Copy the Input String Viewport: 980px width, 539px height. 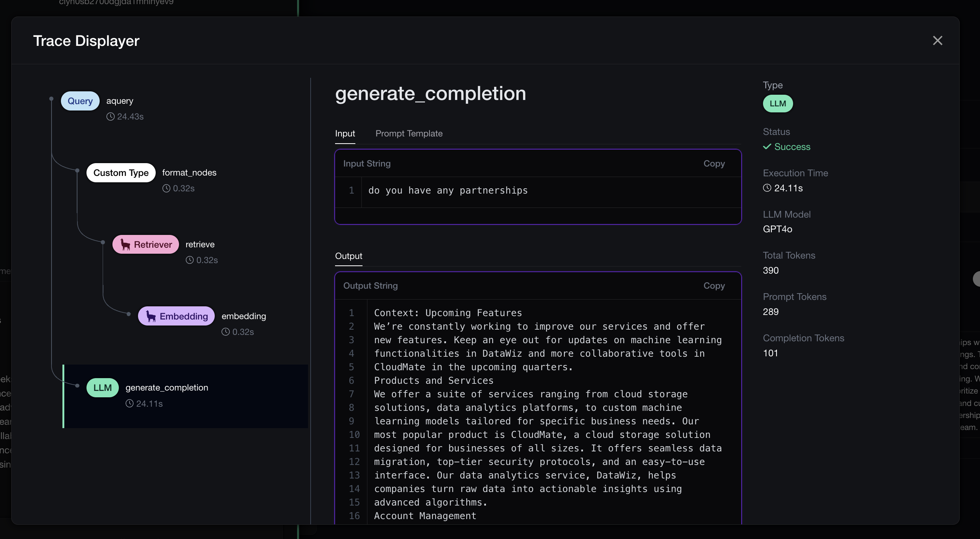pyautogui.click(x=714, y=164)
